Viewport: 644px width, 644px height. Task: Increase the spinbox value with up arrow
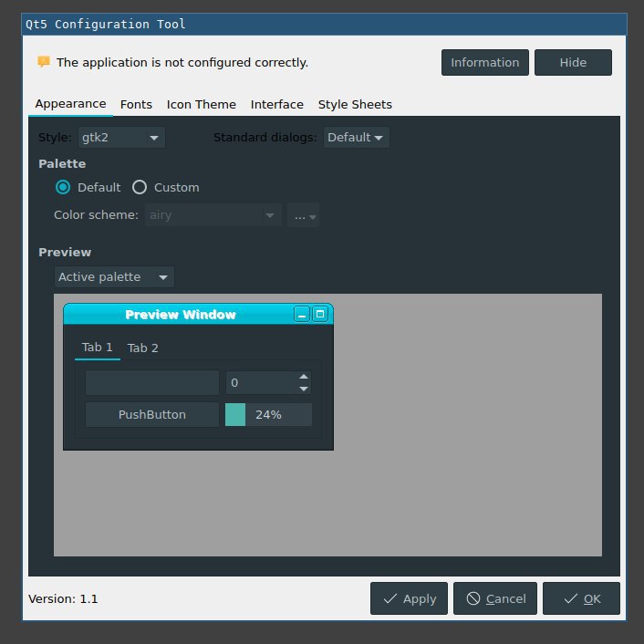[x=304, y=377]
